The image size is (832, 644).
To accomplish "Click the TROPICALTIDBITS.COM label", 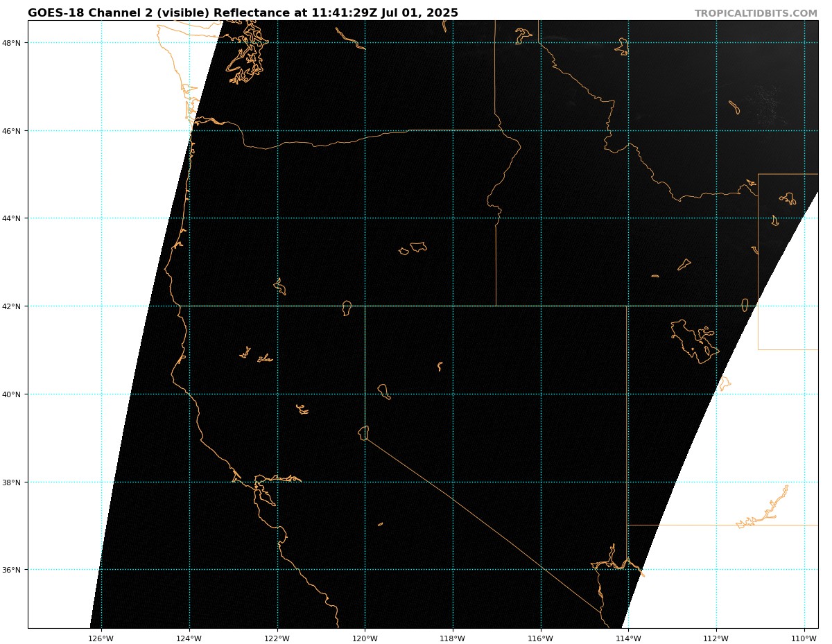I will (756, 13).
